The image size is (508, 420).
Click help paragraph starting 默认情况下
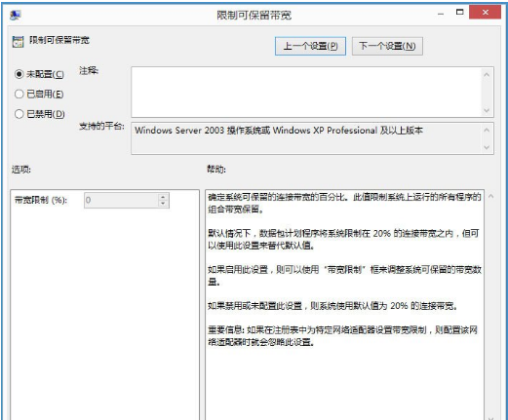[x=343, y=239]
